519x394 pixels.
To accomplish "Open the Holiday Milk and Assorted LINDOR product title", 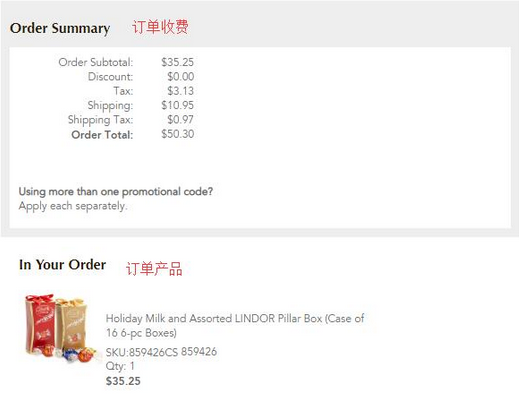I will pyautogui.click(x=235, y=326).
